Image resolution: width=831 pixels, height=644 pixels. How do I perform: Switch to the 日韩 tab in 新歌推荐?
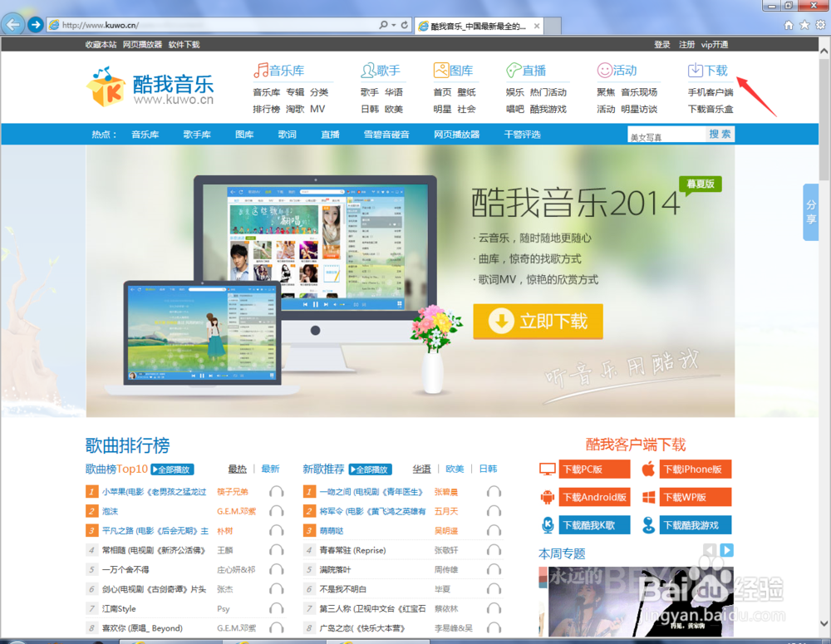coord(488,469)
